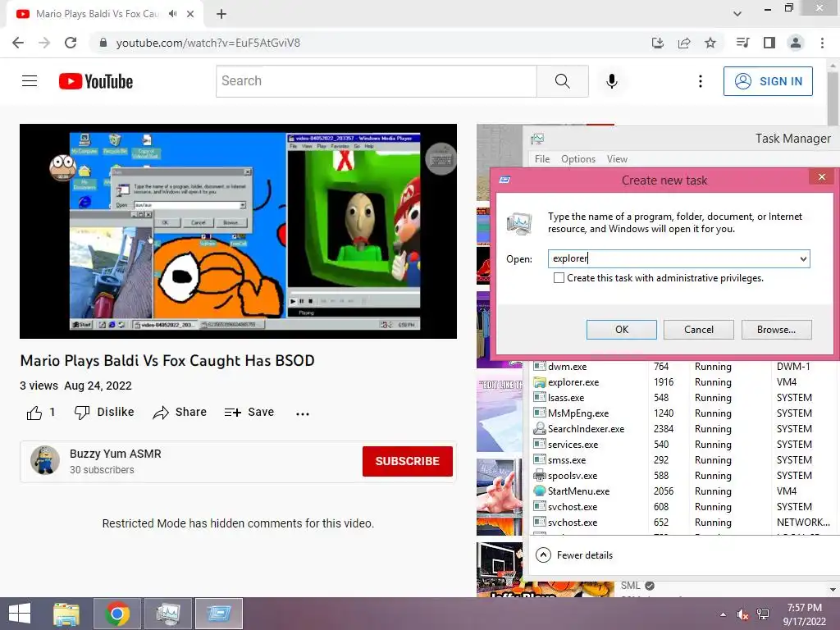Go to YouTube home via logo

click(x=96, y=81)
